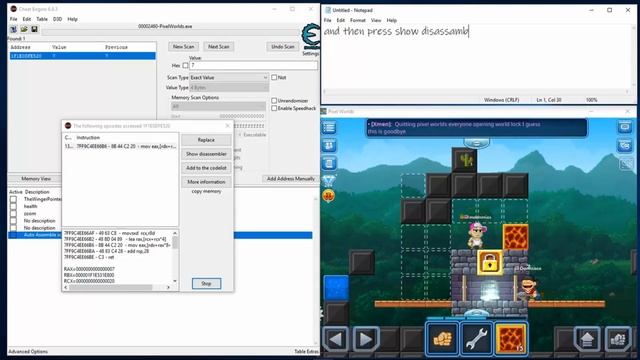
Task: Activate the Auto Assemble script checkbox
Action: point(13,235)
